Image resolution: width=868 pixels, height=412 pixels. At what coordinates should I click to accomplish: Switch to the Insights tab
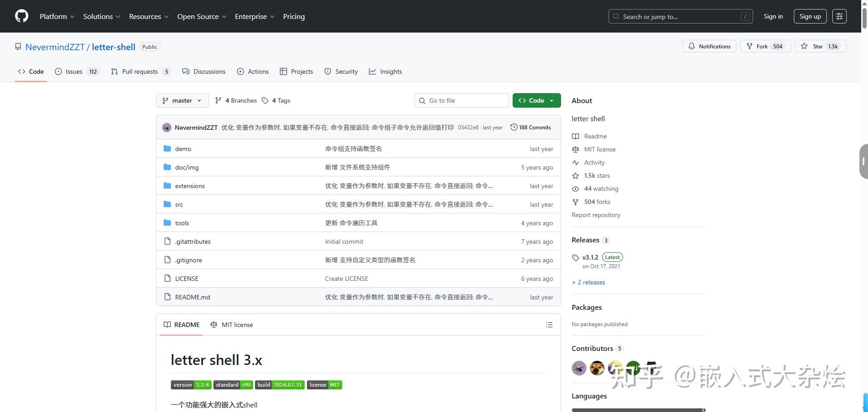tap(385, 71)
